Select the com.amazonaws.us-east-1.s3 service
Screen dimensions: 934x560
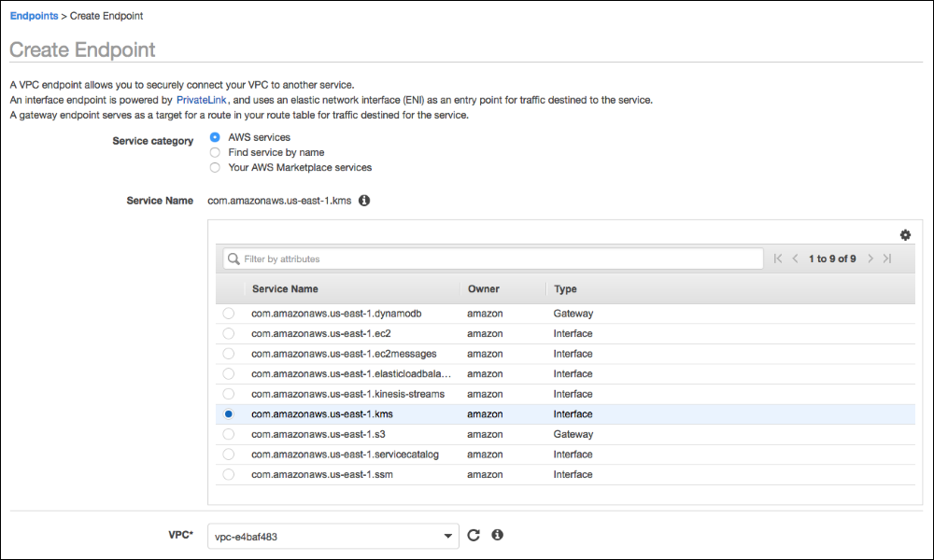click(x=229, y=434)
